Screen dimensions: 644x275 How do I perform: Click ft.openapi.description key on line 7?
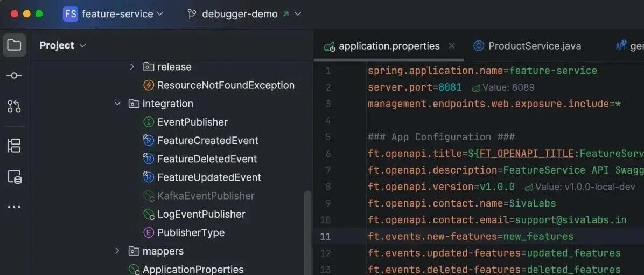pos(432,170)
